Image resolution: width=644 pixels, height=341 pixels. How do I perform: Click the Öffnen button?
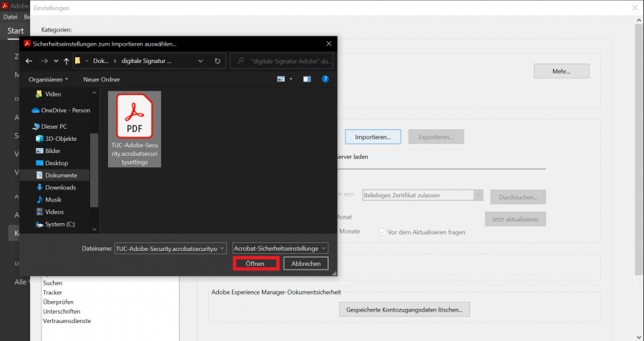(x=256, y=264)
